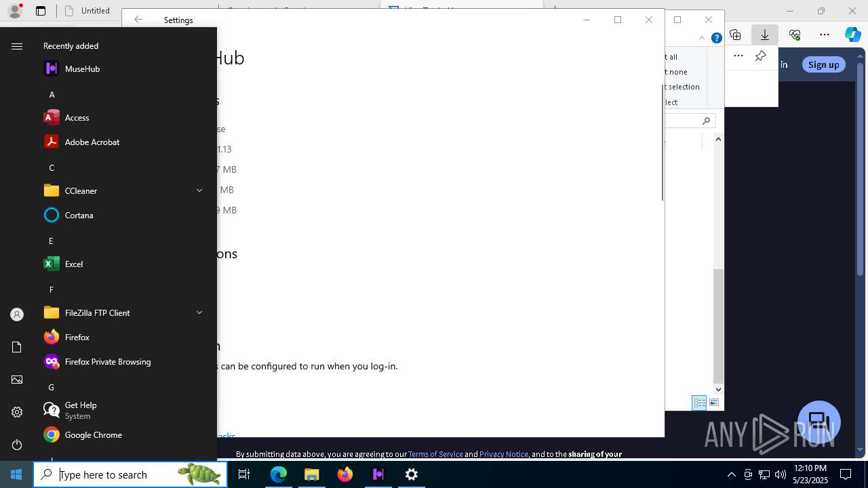Switch File Explorer to large icons view
The image size is (868, 488).
pos(713,403)
